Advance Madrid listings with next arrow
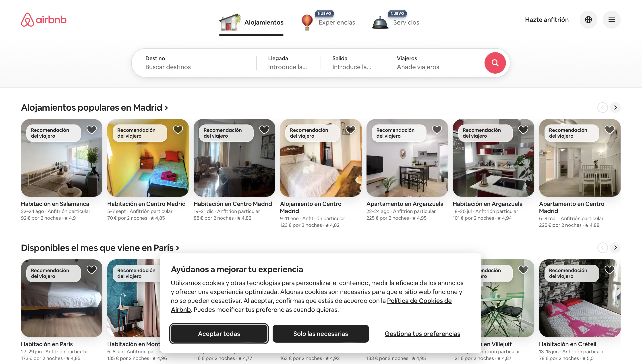This screenshot has width=642, height=364. [x=615, y=108]
